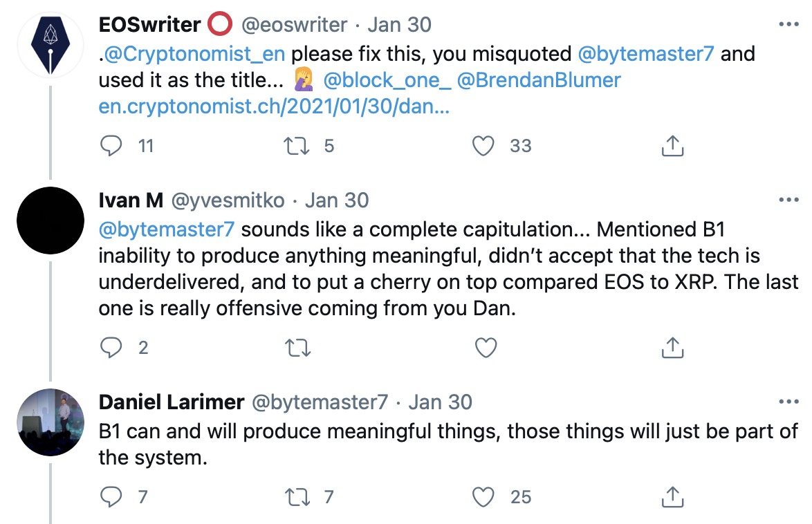Reply to Ivan M's tweet
The height and width of the screenshot is (524, 812).
[x=111, y=348]
